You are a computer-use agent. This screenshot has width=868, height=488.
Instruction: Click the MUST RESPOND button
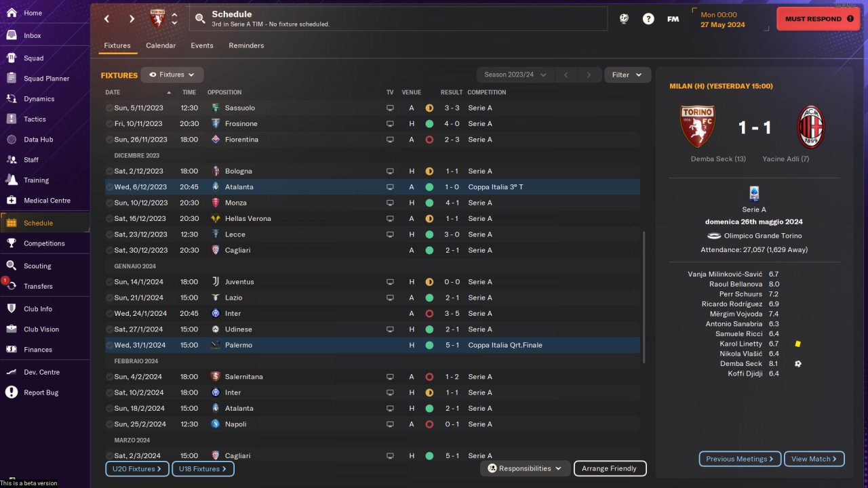pyautogui.click(x=818, y=19)
